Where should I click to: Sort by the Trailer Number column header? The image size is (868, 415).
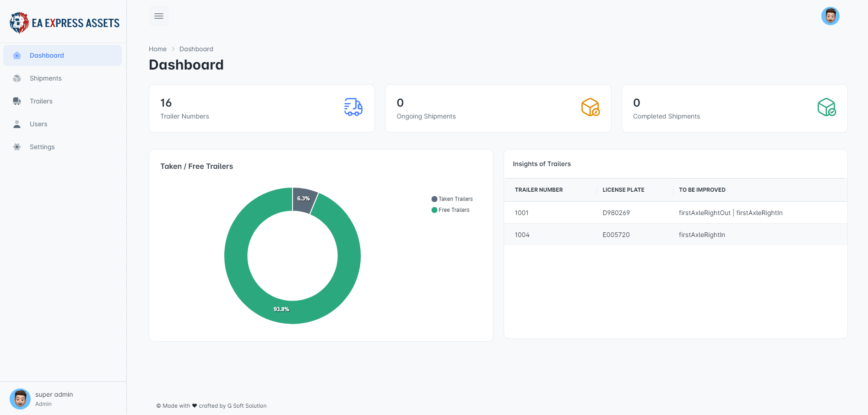pyautogui.click(x=539, y=190)
